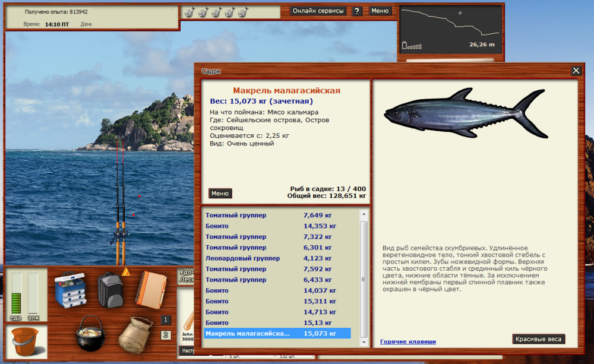The height and width of the screenshot is (364, 594).
Task: Click the orange bait bucket
Action: [x=26, y=339]
